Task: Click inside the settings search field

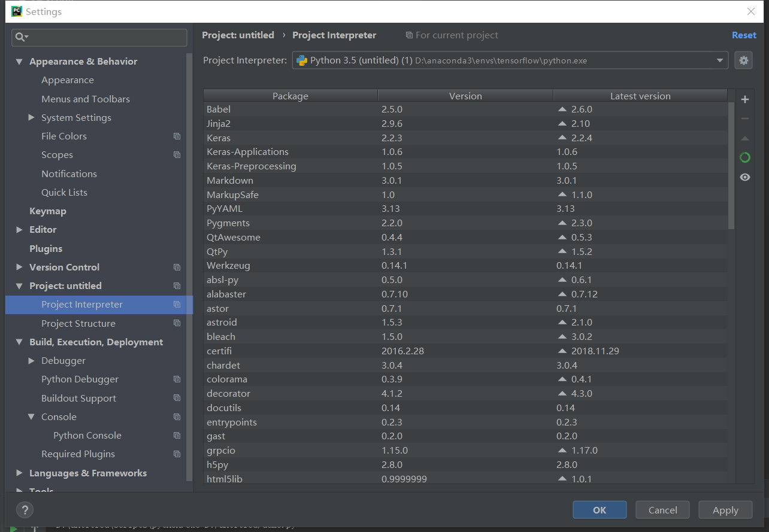Action: (99, 37)
